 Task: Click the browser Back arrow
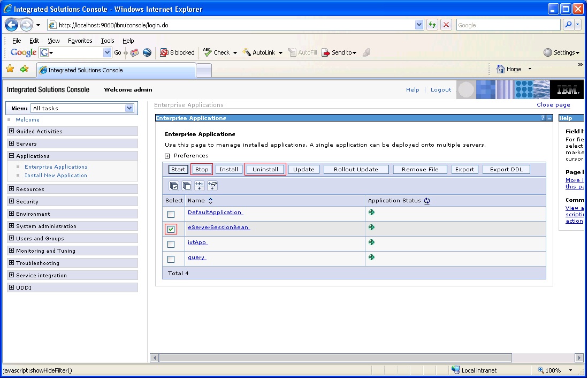11,25
